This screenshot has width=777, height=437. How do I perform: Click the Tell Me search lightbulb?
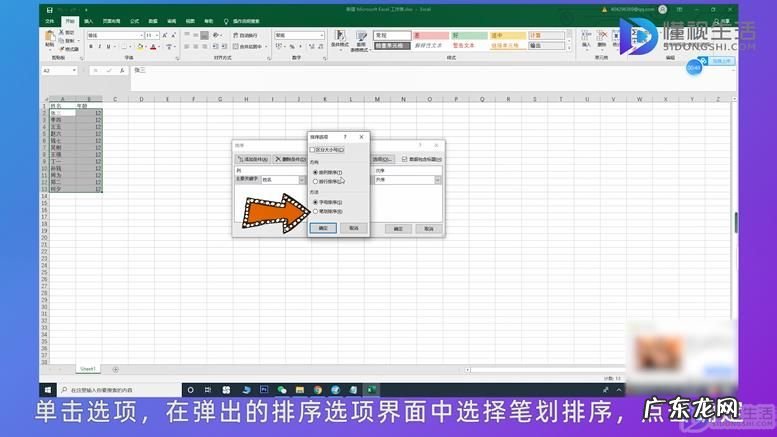click(226, 21)
